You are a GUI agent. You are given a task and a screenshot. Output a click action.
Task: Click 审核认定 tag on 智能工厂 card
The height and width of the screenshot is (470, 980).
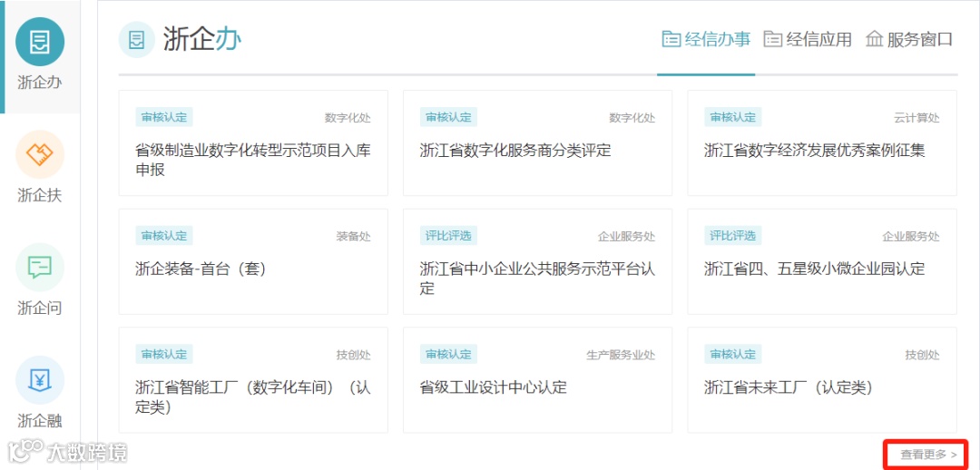click(164, 354)
